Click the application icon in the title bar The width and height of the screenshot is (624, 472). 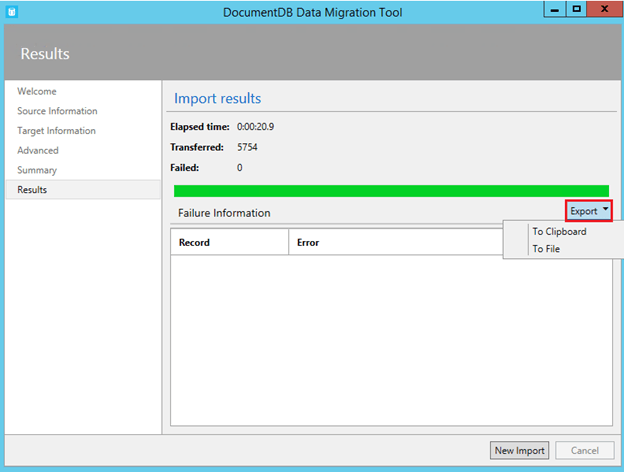click(12, 10)
